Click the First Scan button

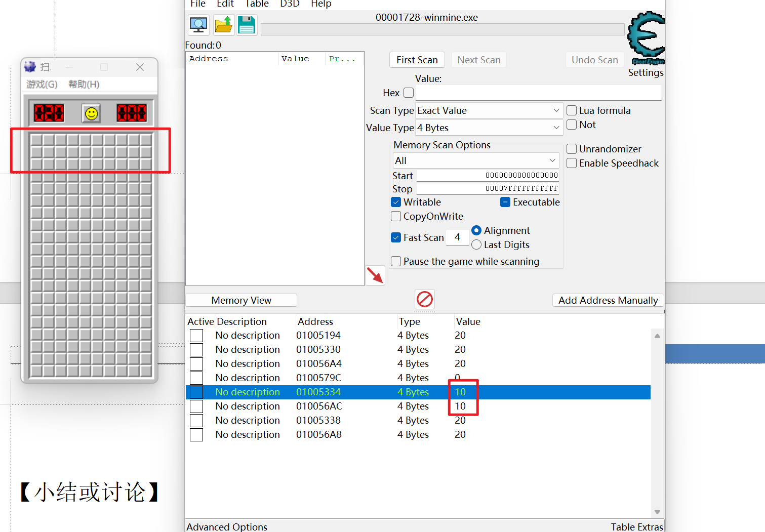417,60
